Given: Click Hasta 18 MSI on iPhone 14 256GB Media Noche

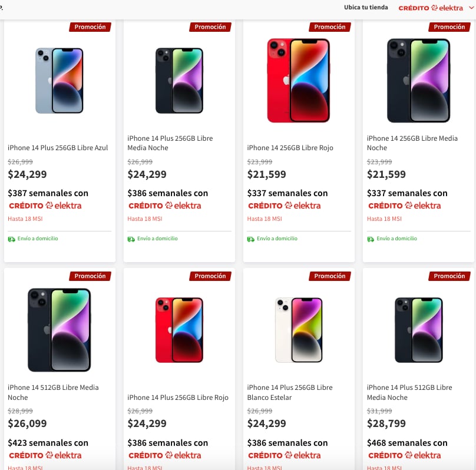Looking at the screenshot, I should click(384, 219).
